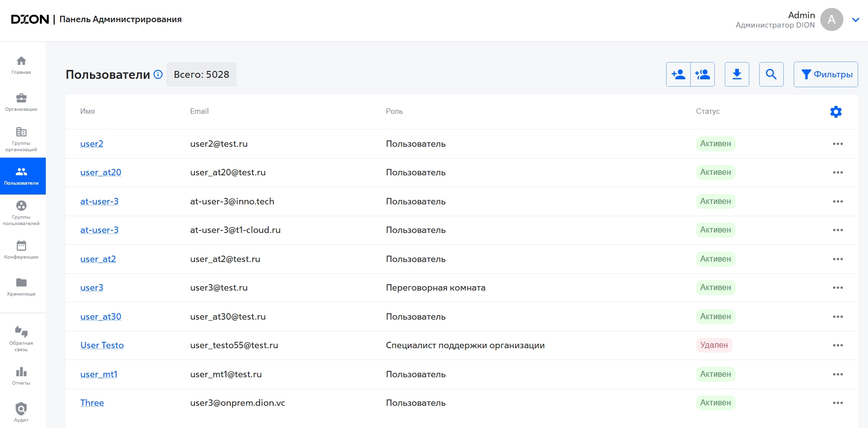The width and height of the screenshot is (868, 428).
Task: Open the user search
Action: pyautogui.click(x=772, y=74)
